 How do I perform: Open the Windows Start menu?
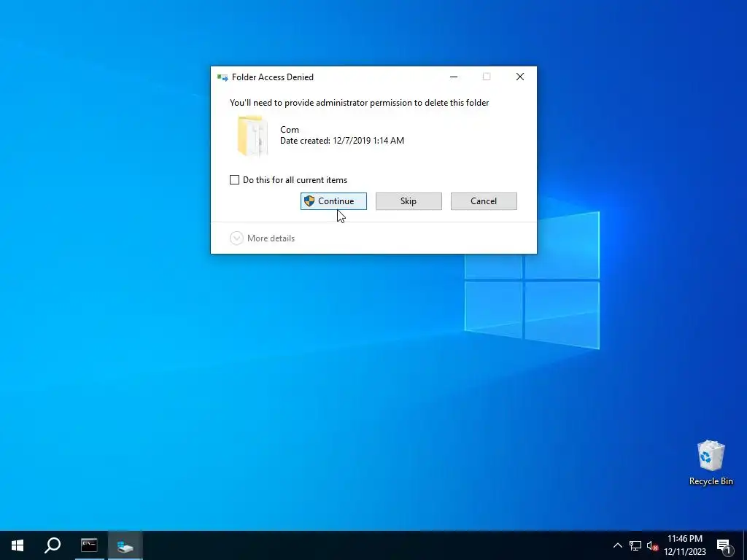(18, 545)
